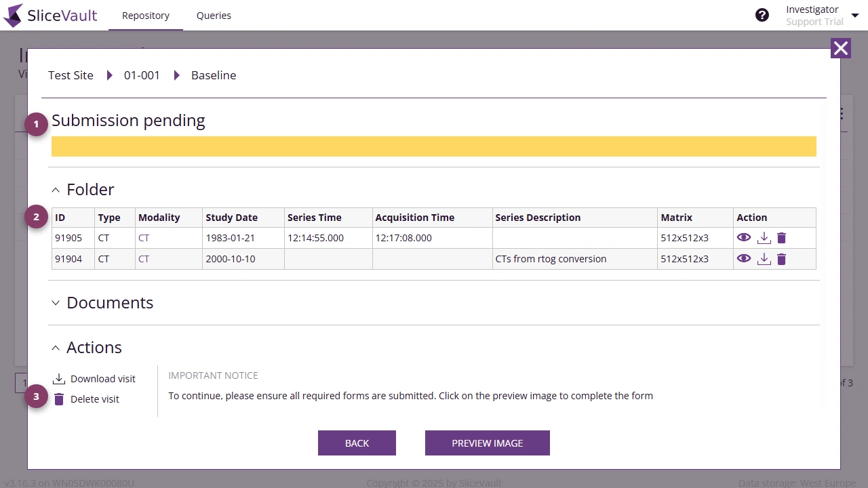
Task: Open help via the question mark icon
Action: point(762,14)
